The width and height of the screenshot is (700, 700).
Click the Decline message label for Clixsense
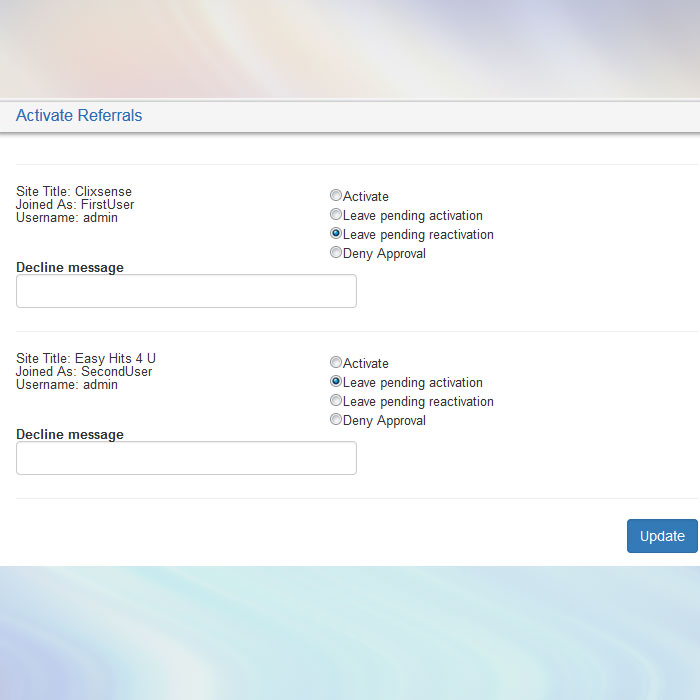pos(70,267)
